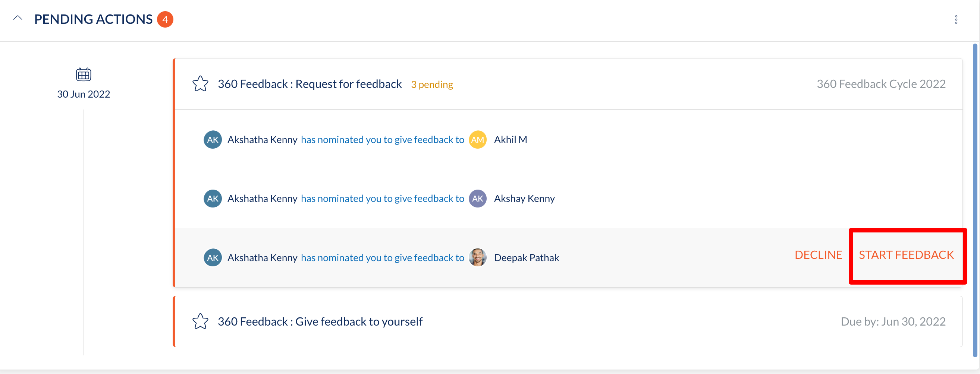The height and width of the screenshot is (374, 980).
Task: Click the 3 pending label
Action: point(432,85)
